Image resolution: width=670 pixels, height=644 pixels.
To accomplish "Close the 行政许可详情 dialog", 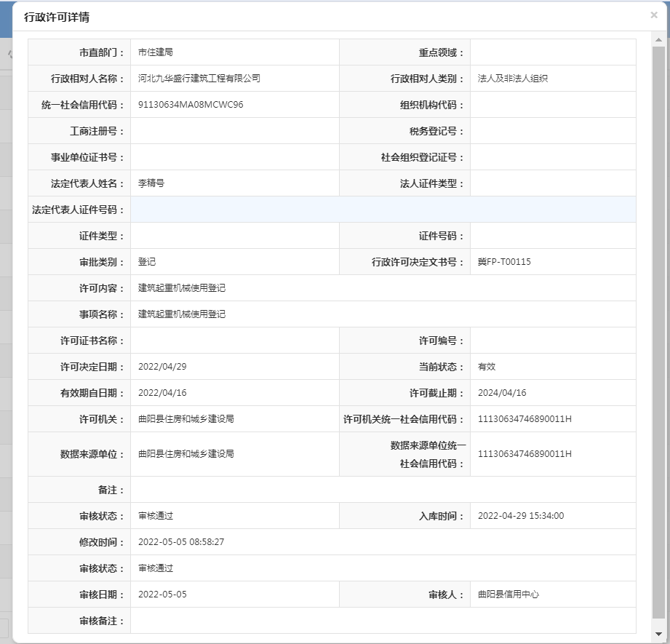I will tap(654, 15).
